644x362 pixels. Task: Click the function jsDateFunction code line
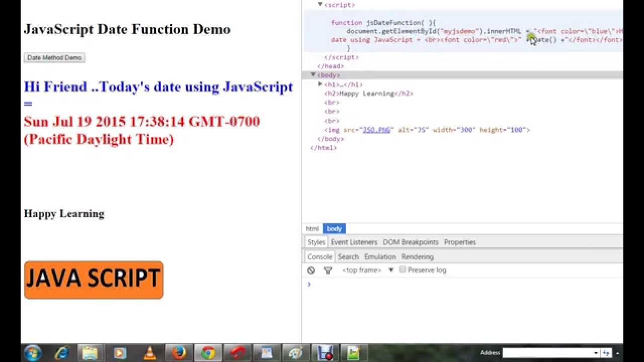tap(384, 23)
